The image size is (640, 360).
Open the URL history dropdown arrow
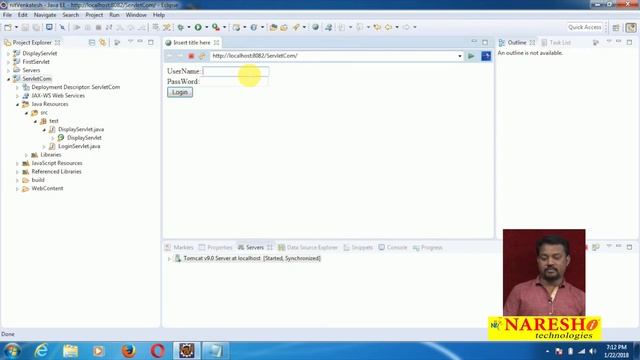point(460,56)
